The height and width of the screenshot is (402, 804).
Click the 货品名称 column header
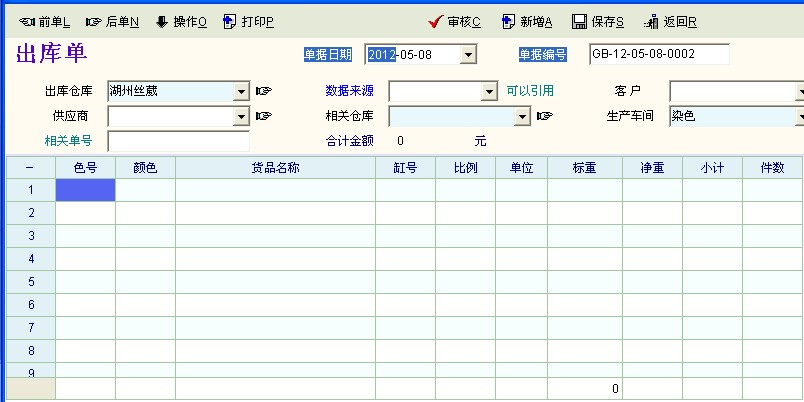pos(275,167)
